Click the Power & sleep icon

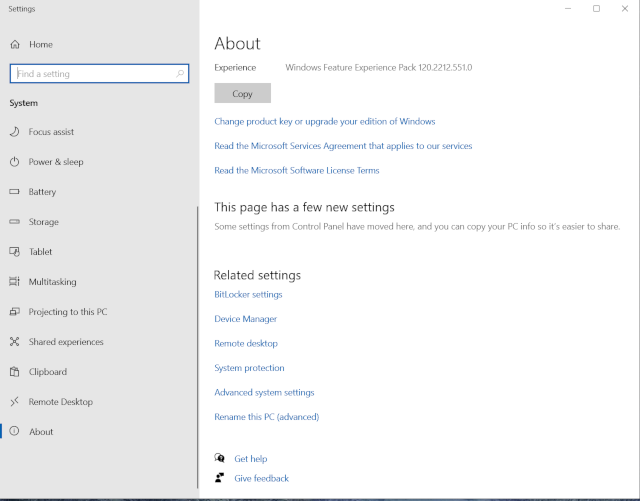15,162
